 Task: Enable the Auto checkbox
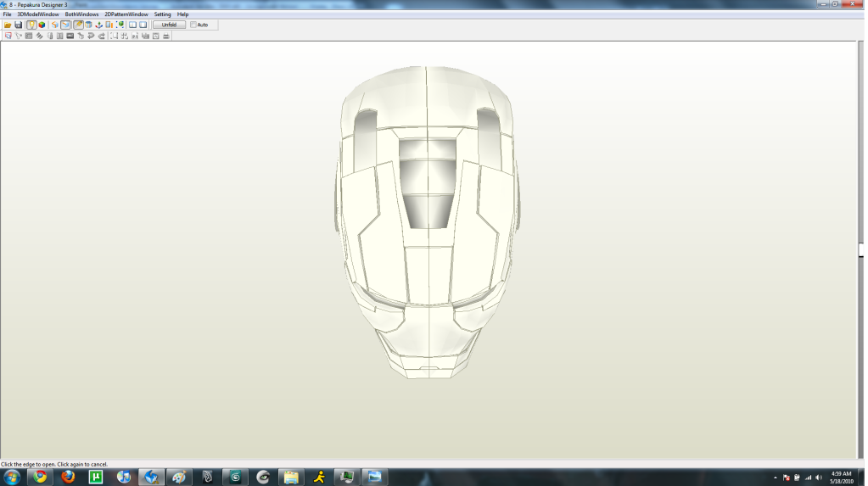[193, 25]
